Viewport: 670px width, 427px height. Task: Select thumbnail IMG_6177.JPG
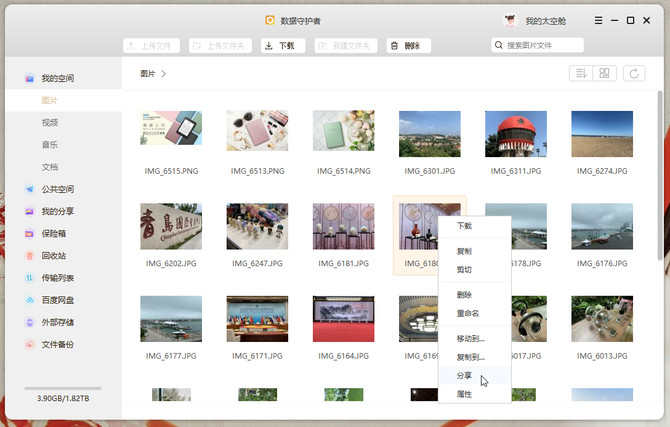[x=171, y=319]
